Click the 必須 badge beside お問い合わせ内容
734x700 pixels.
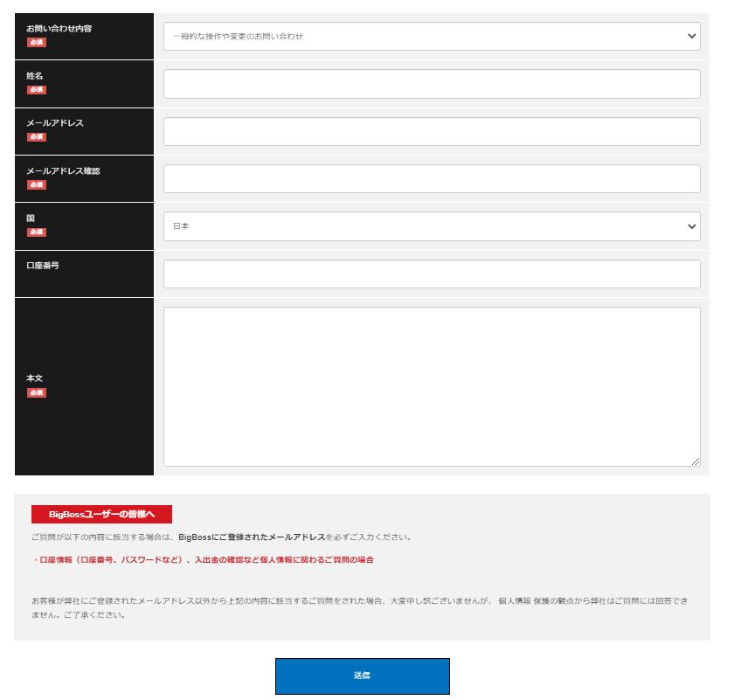pyautogui.click(x=36, y=42)
